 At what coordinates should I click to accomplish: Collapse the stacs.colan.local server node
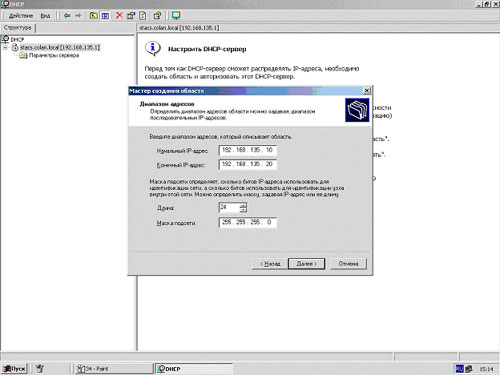tap(5, 48)
